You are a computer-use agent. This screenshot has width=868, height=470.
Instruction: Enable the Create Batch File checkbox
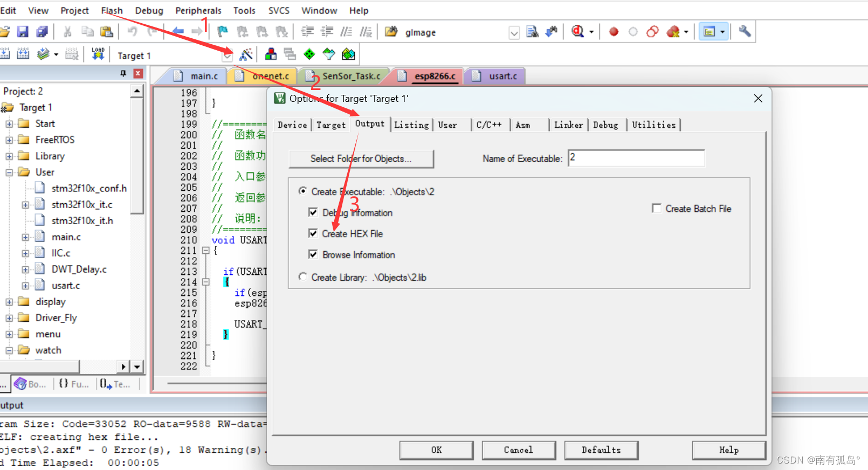pos(656,208)
